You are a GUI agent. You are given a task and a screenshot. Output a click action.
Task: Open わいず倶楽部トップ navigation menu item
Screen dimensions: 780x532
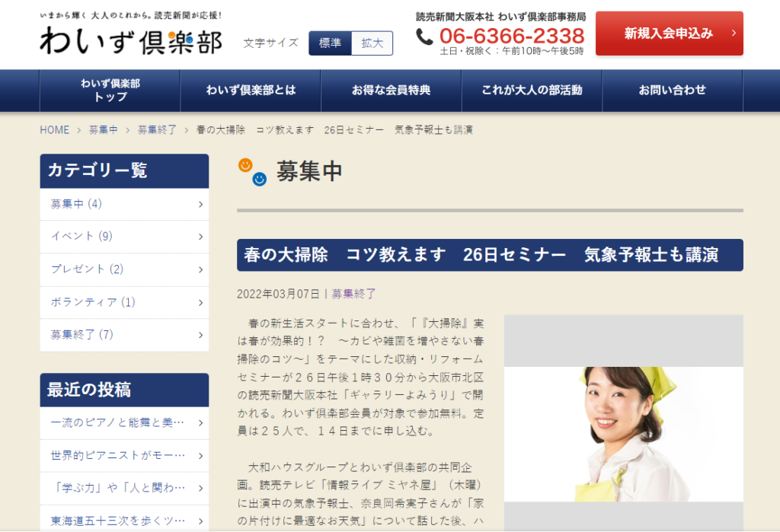tap(110, 91)
